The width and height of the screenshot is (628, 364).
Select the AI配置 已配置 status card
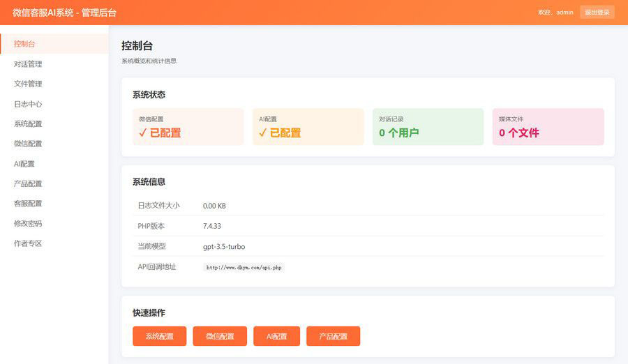pyautogui.click(x=308, y=127)
